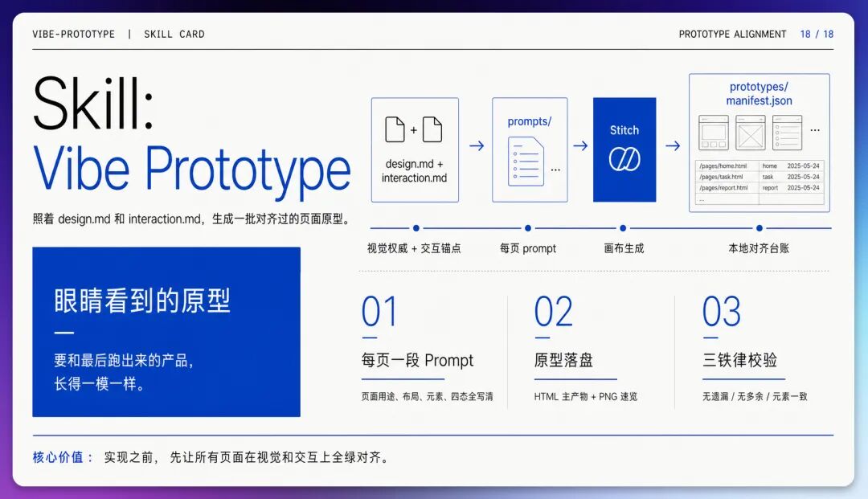Click the arrow between prompts/ card and Stitch
The image size is (868, 499).
point(580,145)
